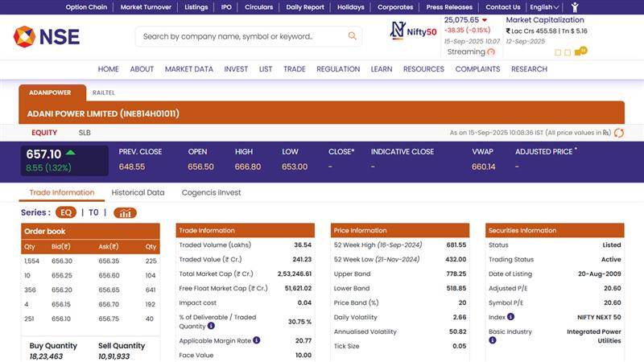Refresh quote data with orange refresh icon

[x=617, y=133]
